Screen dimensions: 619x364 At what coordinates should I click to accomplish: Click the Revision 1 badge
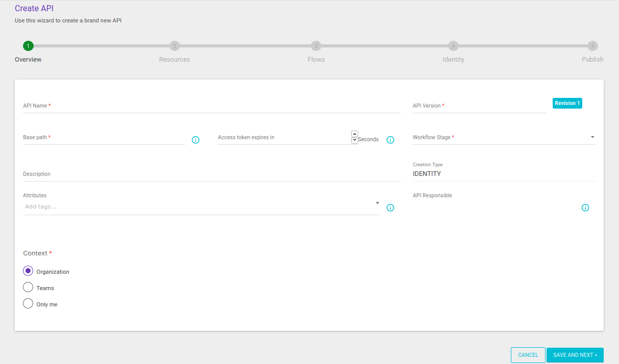coord(567,103)
